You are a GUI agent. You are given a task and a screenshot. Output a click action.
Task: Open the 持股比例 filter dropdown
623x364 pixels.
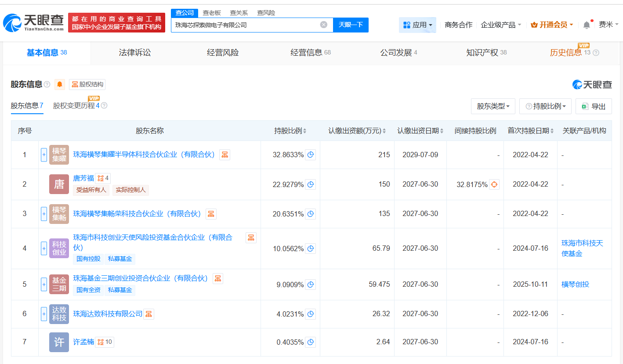[545, 106]
